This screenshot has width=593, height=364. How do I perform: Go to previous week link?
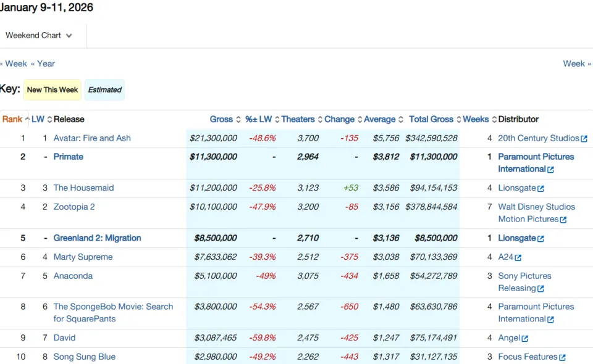[x=14, y=64]
